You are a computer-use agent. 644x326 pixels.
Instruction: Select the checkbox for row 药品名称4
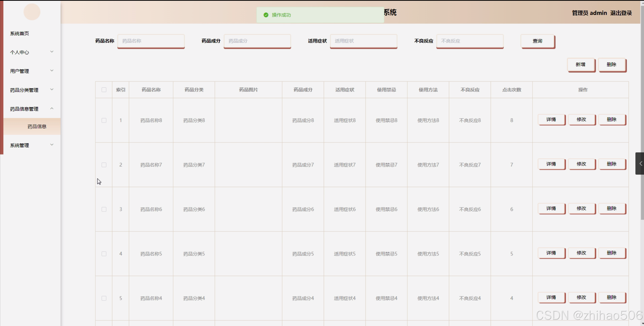pyautogui.click(x=104, y=298)
